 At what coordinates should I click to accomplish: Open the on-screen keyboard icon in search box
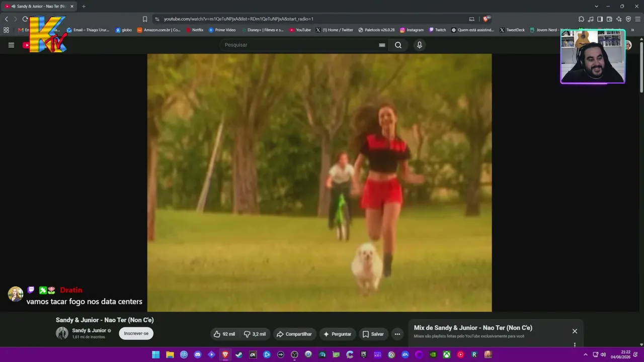point(382,45)
